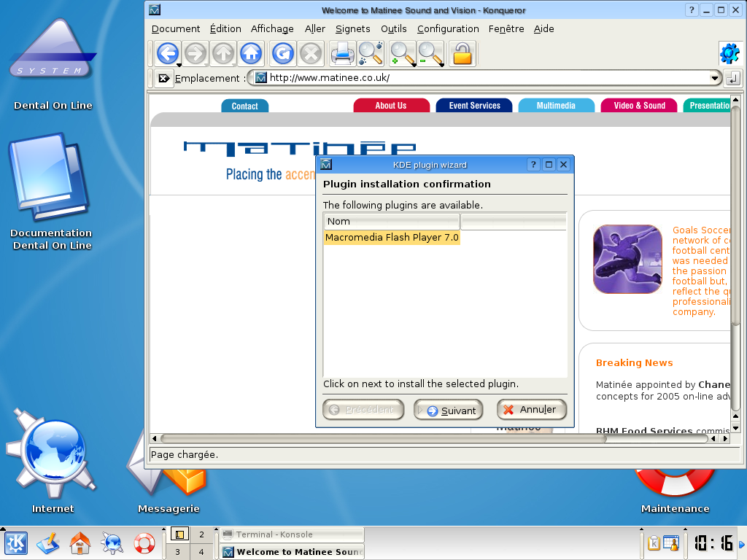Image resolution: width=747 pixels, height=560 pixels.
Task: Click the Reload page icon
Action: coord(282,53)
